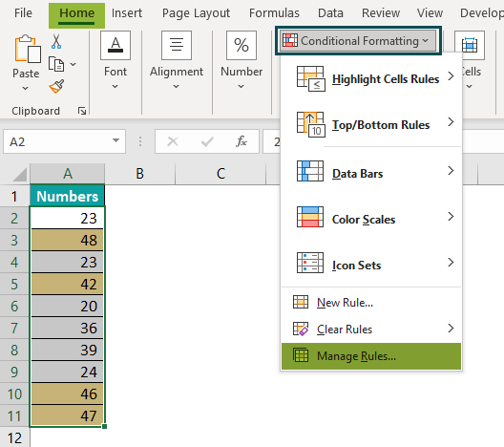Choose the Data Bars menu label
Screen dimensions: 504x447
(357, 174)
